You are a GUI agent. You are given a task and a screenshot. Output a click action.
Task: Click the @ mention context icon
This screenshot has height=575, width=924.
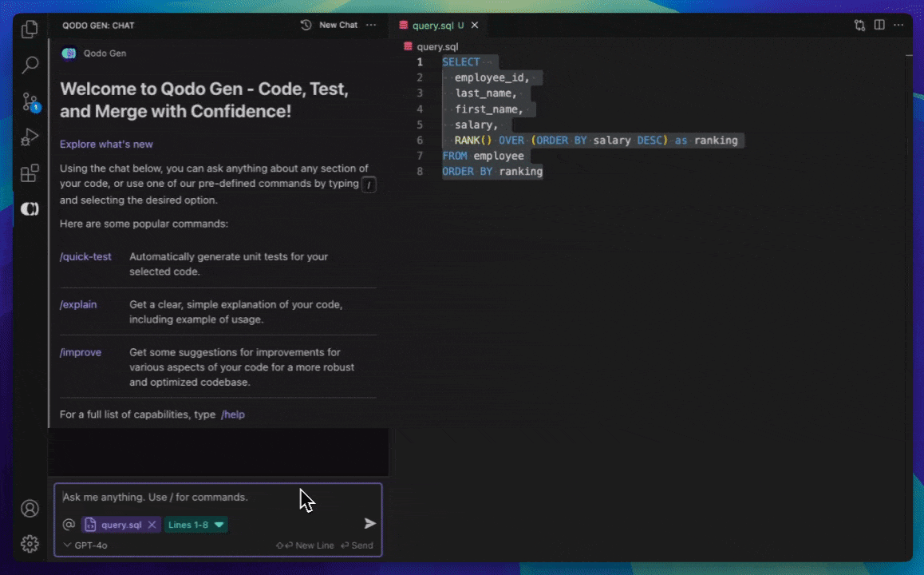point(69,524)
